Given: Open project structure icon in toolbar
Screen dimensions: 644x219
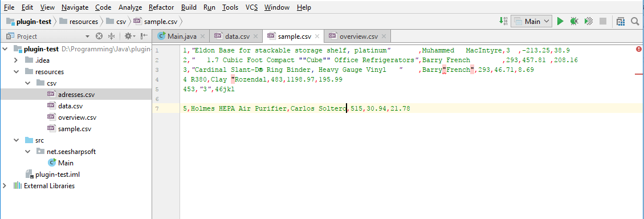Looking at the screenshot, I should pos(621,21).
